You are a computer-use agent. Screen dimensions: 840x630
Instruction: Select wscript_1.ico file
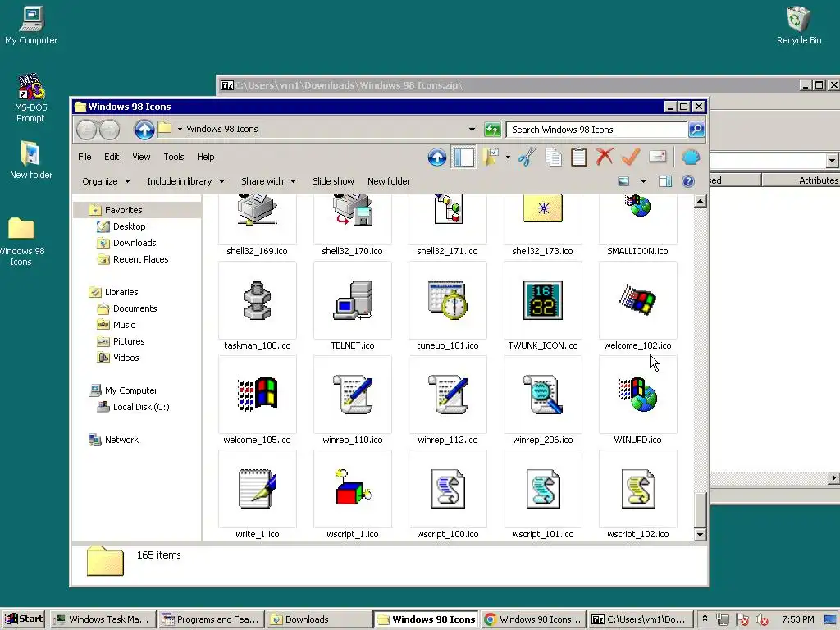click(353, 495)
